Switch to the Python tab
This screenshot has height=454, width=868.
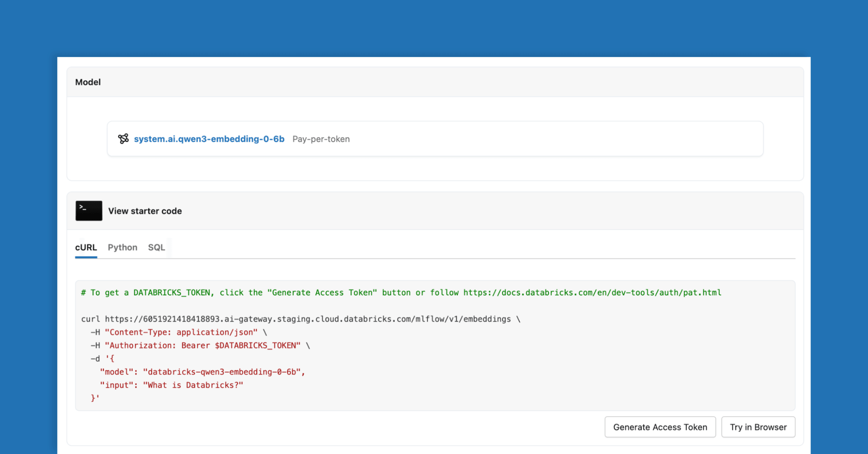pos(122,247)
